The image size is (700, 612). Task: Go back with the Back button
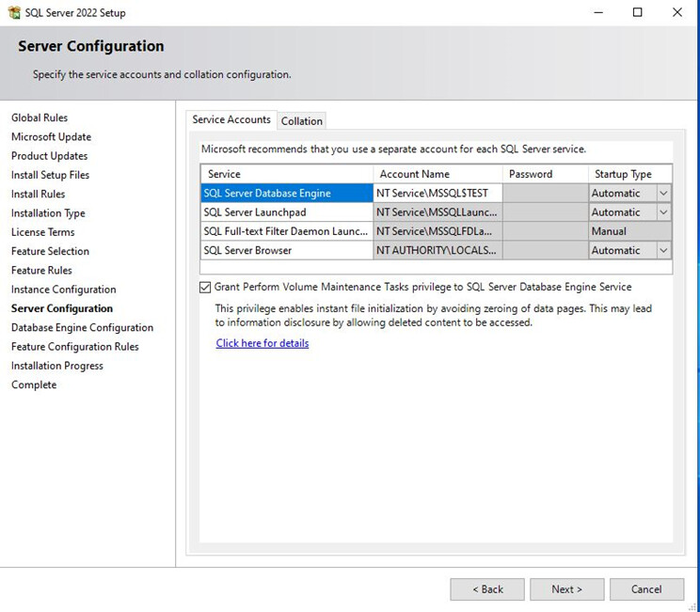(487, 589)
